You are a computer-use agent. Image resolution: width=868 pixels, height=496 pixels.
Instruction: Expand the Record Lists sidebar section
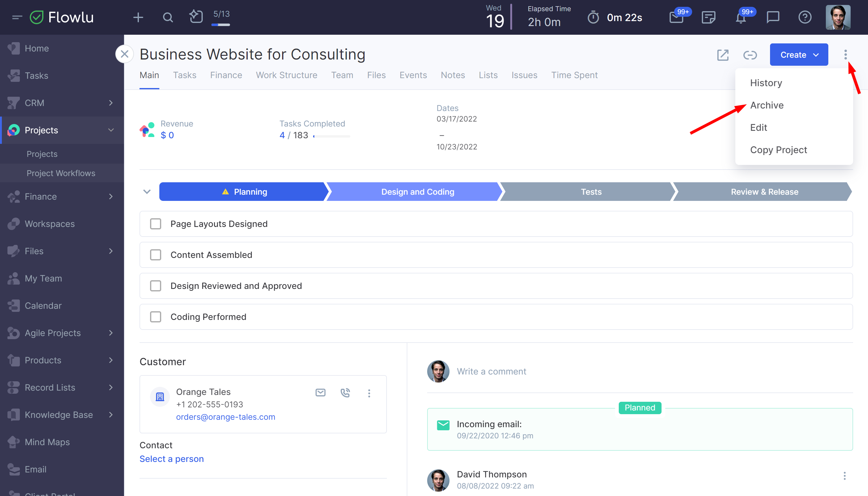tap(111, 387)
